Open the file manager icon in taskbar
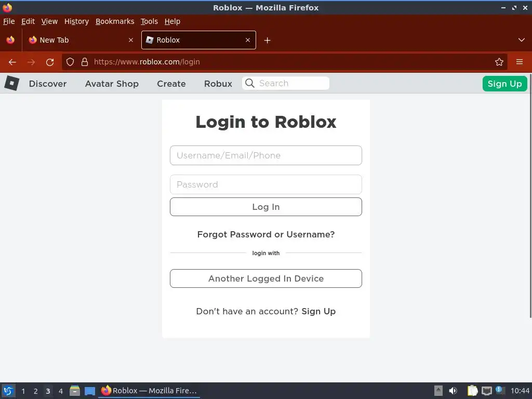 pos(75,391)
